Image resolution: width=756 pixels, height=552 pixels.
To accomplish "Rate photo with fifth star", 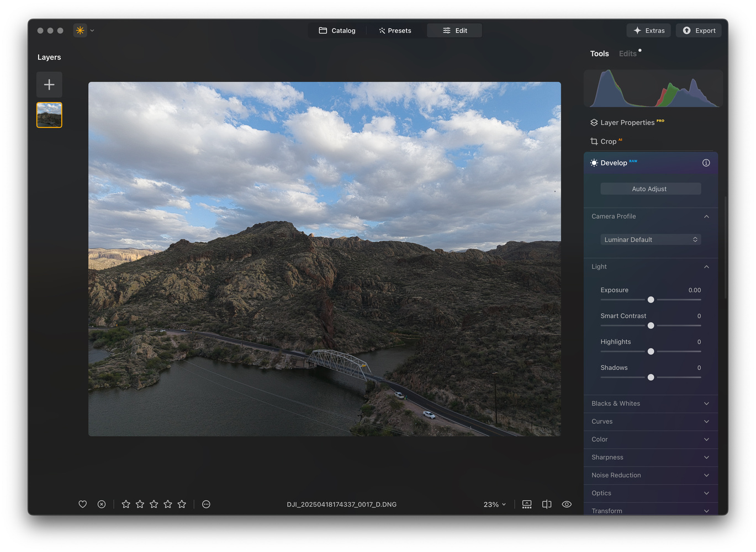I will [x=182, y=504].
